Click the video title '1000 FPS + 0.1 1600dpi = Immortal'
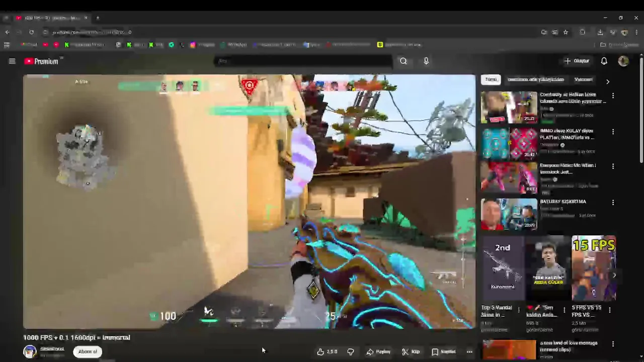 pyautogui.click(x=76, y=337)
